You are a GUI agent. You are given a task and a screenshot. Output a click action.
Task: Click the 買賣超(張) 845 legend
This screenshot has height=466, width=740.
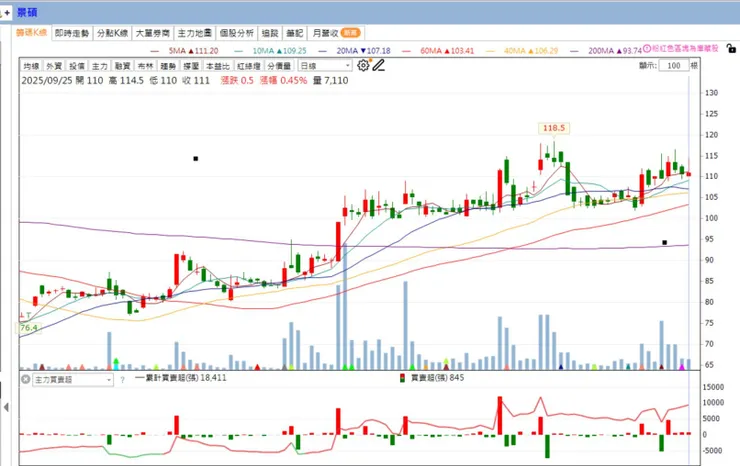[432, 378]
